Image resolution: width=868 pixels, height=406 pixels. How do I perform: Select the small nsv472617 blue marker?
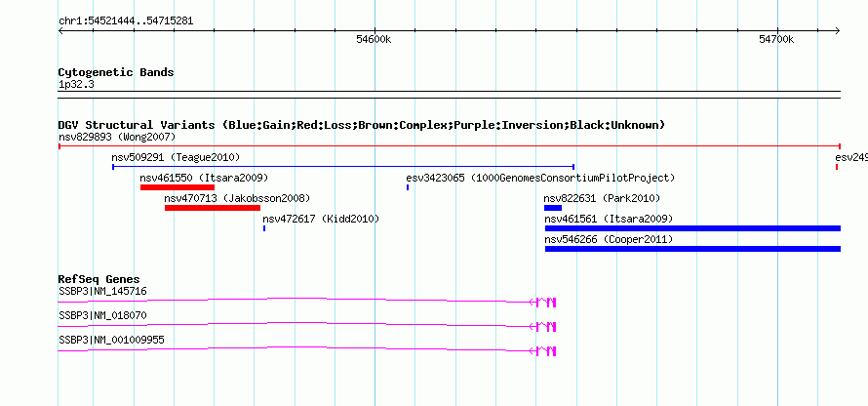[264, 228]
